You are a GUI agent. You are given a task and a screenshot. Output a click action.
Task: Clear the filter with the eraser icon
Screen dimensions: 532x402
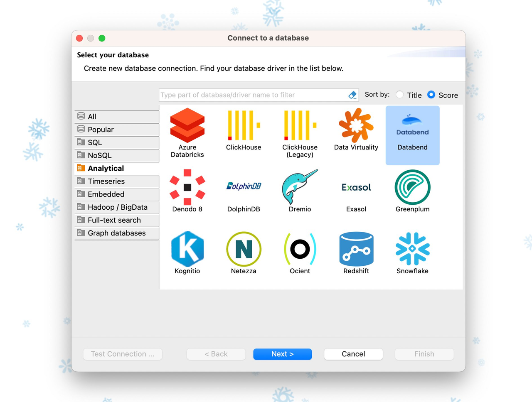point(352,95)
